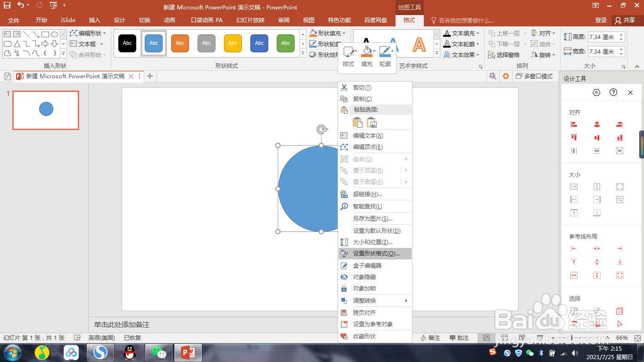Click mini toolbar 轮廓 button

(385, 57)
